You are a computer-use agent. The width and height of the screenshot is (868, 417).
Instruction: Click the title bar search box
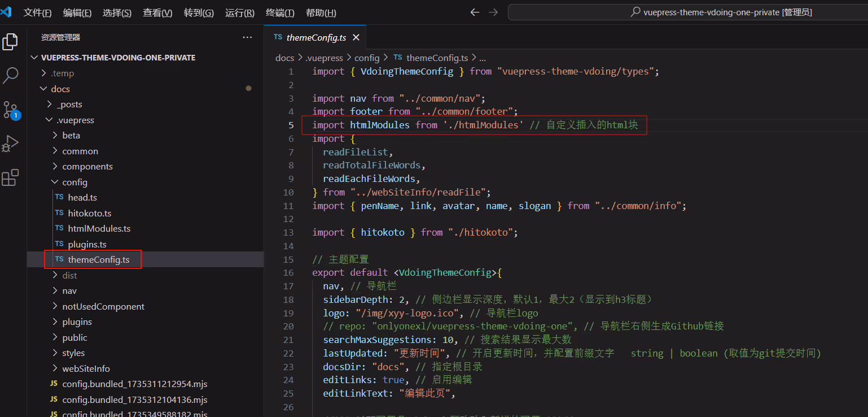click(x=687, y=12)
